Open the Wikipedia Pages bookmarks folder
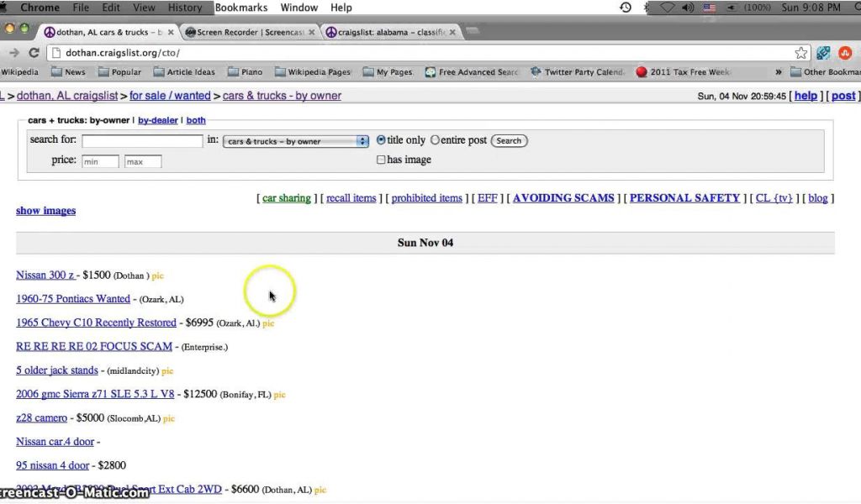This screenshot has width=861, height=504. click(313, 72)
